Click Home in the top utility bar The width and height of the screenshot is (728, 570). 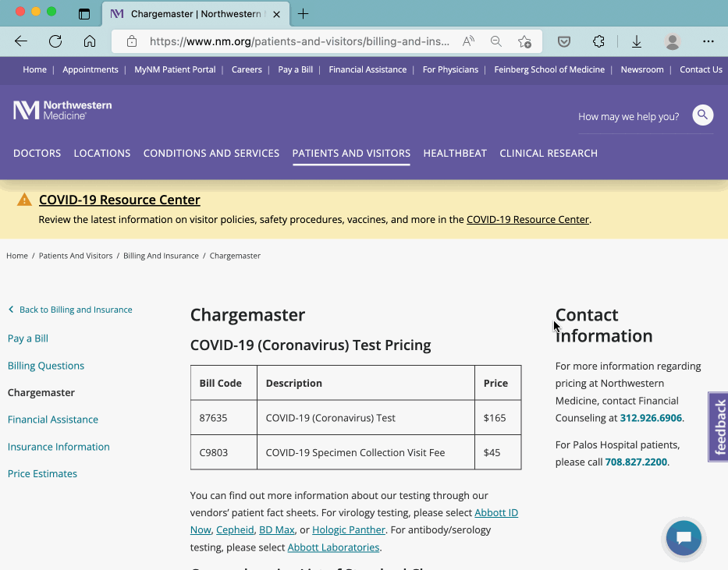click(x=35, y=69)
